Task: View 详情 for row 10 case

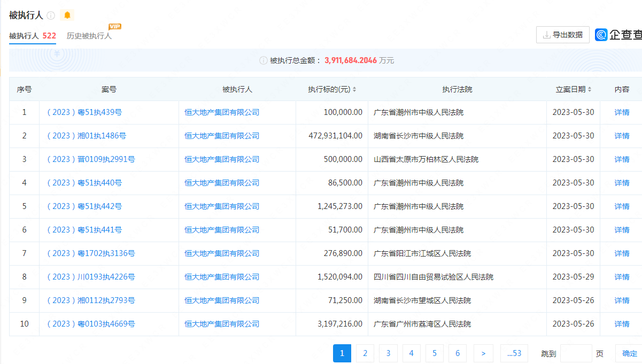Action: point(622,324)
